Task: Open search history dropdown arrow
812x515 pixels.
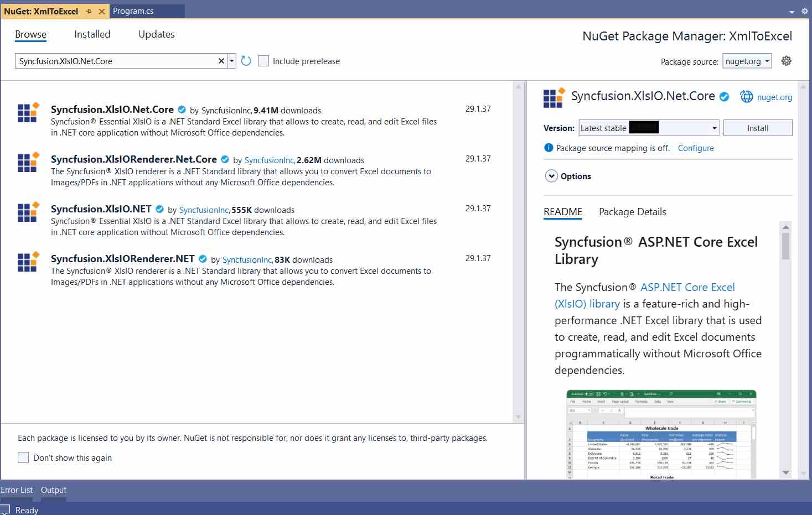Action: [232, 61]
